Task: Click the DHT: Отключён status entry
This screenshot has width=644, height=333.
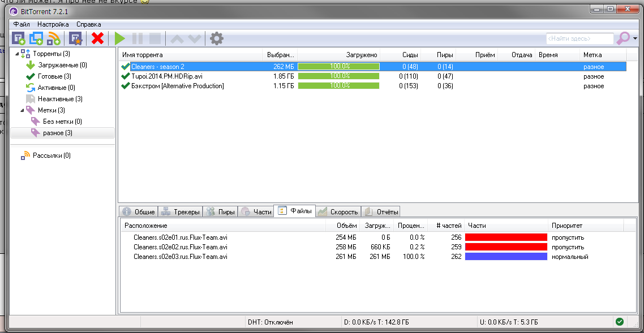Action: point(271,322)
